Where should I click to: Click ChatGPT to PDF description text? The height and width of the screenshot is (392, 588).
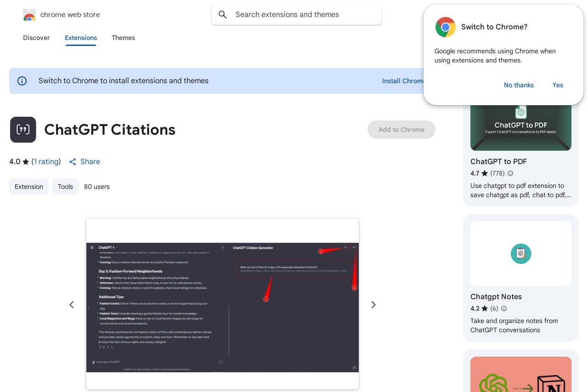[x=521, y=191]
